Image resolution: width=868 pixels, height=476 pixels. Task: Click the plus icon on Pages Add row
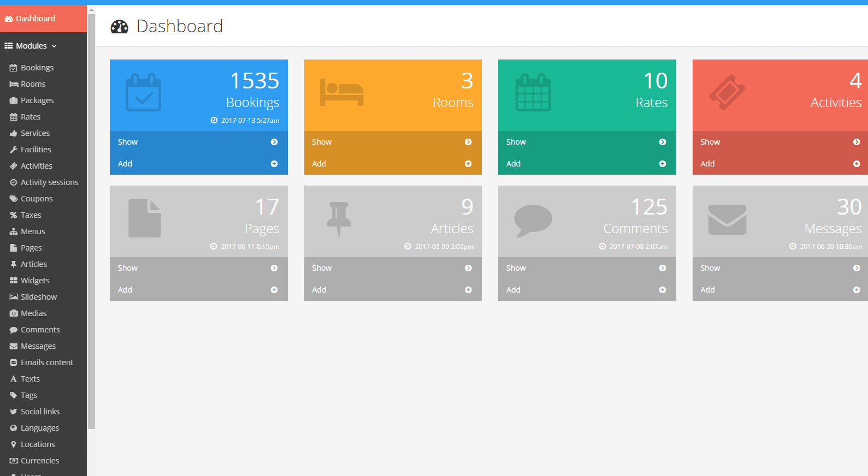[x=274, y=290]
